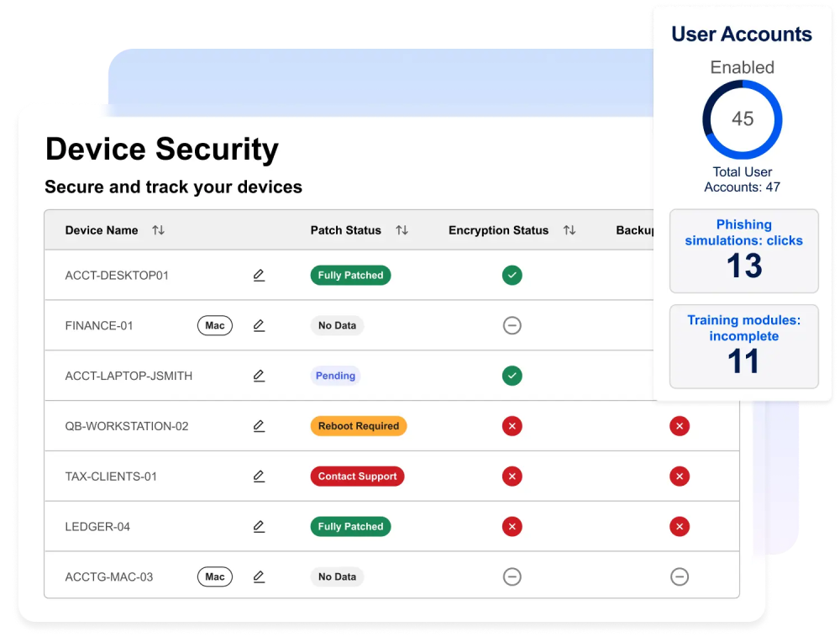Sort by Encryption Status column arrows
This screenshot has height=637, width=840.
point(570,230)
